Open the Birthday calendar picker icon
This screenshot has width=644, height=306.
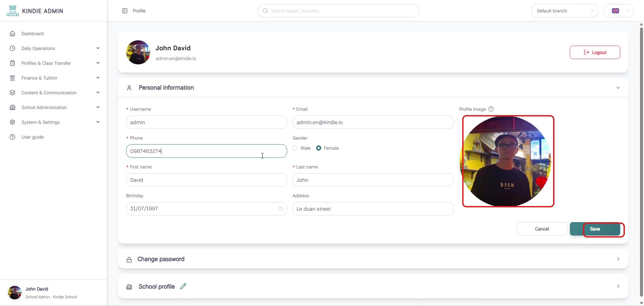281,209
